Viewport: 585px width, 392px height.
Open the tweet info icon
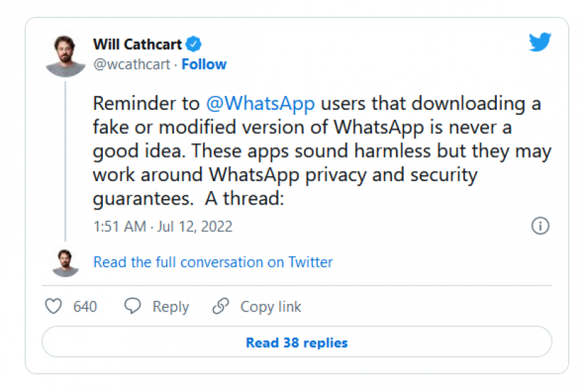point(540,226)
